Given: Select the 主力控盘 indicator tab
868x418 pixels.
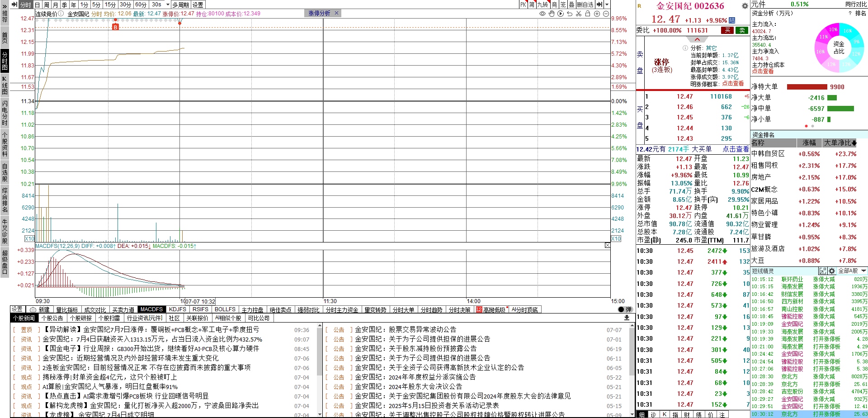Looking at the screenshot, I should [x=252, y=309].
